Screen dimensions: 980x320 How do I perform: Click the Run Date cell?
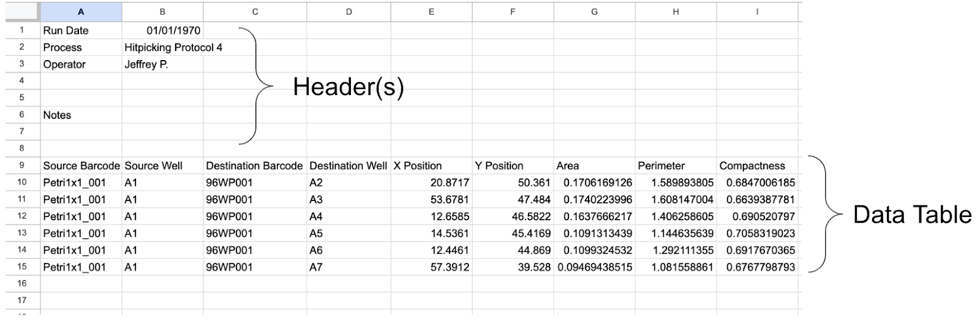(81, 30)
